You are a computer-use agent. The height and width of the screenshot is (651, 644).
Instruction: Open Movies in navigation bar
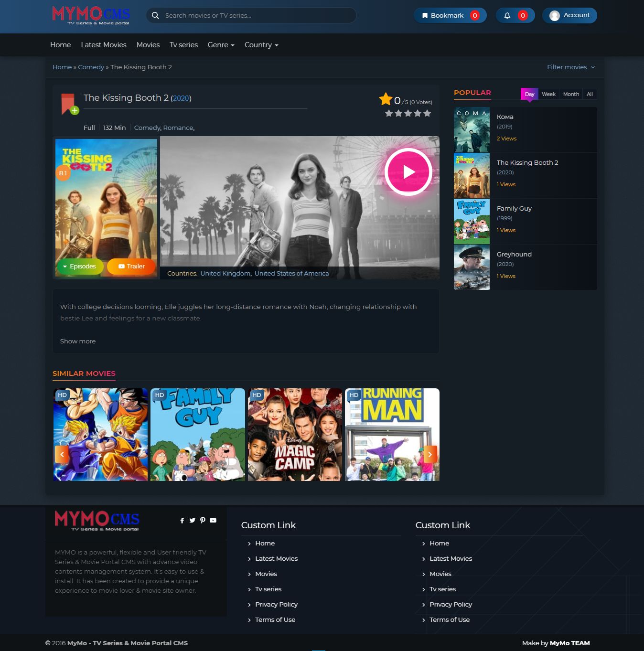tap(148, 45)
